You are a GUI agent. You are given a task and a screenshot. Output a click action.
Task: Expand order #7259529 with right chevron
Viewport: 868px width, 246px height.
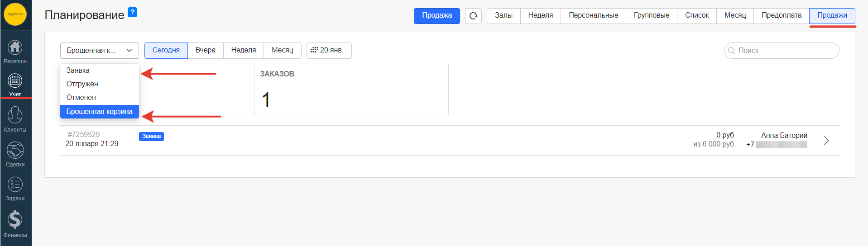pyautogui.click(x=826, y=141)
